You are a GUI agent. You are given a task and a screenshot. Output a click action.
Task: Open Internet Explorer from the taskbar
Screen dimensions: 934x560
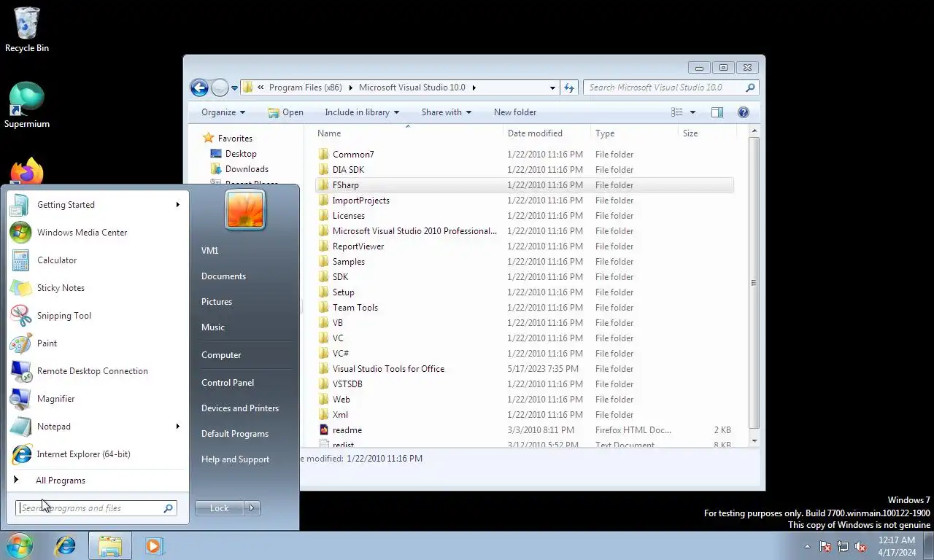(x=66, y=545)
